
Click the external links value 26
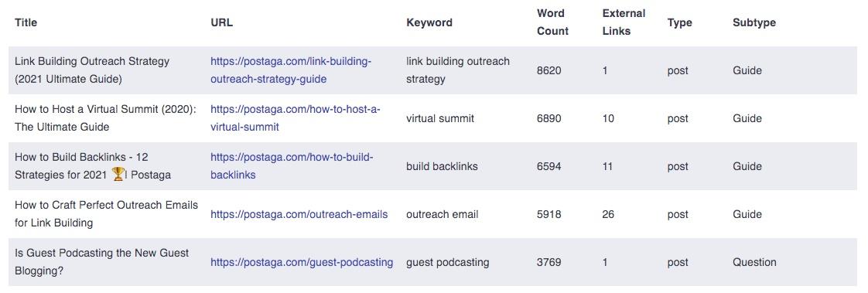608,214
